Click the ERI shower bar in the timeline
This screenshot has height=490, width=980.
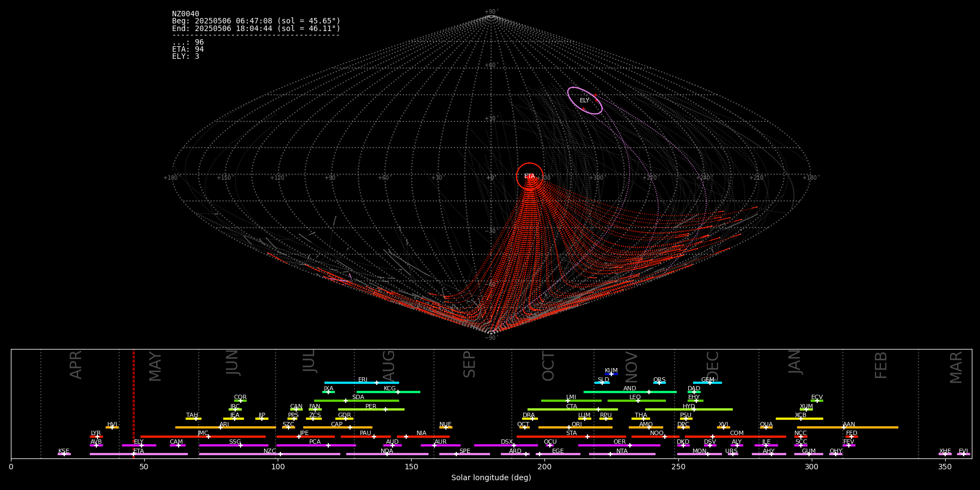362,383
